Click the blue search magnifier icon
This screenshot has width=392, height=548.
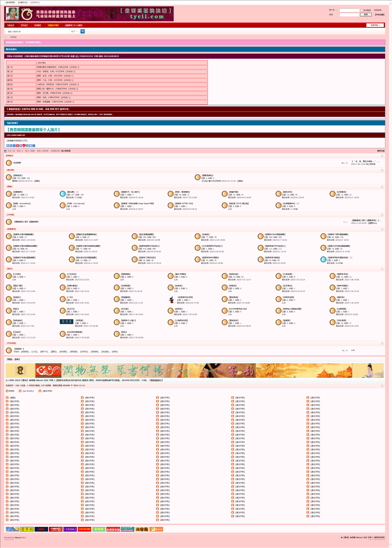pos(83,31)
